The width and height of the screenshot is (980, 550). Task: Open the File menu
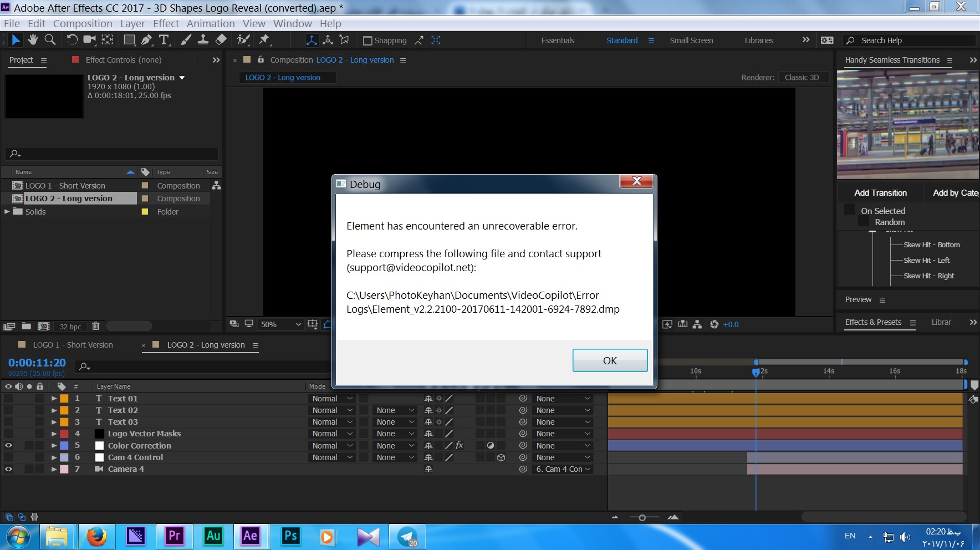coord(12,23)
